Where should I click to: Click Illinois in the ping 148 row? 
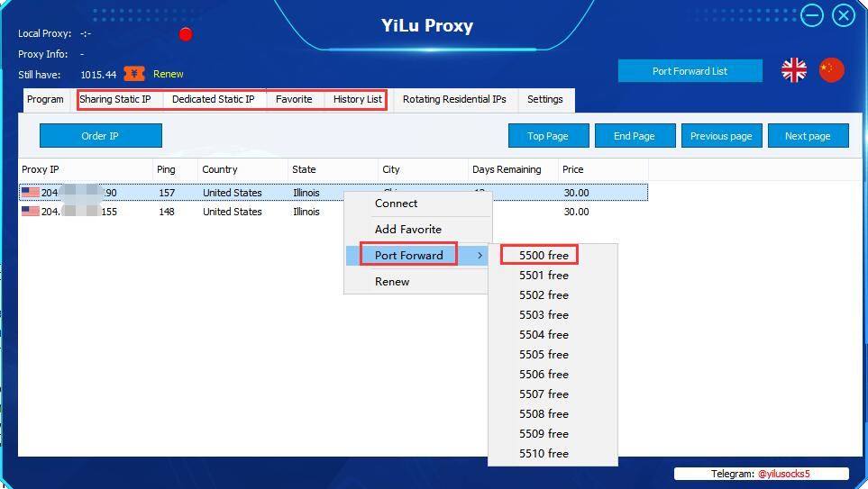pyautogui.click(x=306, y=212)
